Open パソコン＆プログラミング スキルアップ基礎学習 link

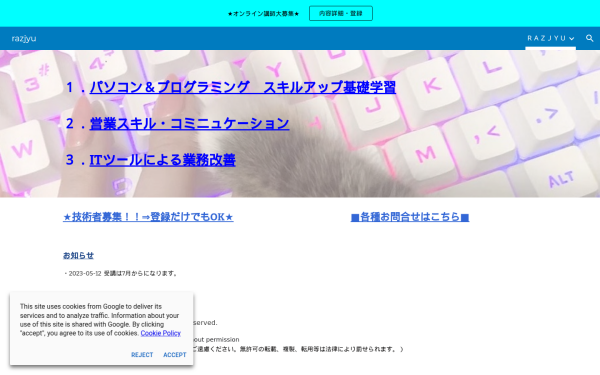(x=243, y=87)
